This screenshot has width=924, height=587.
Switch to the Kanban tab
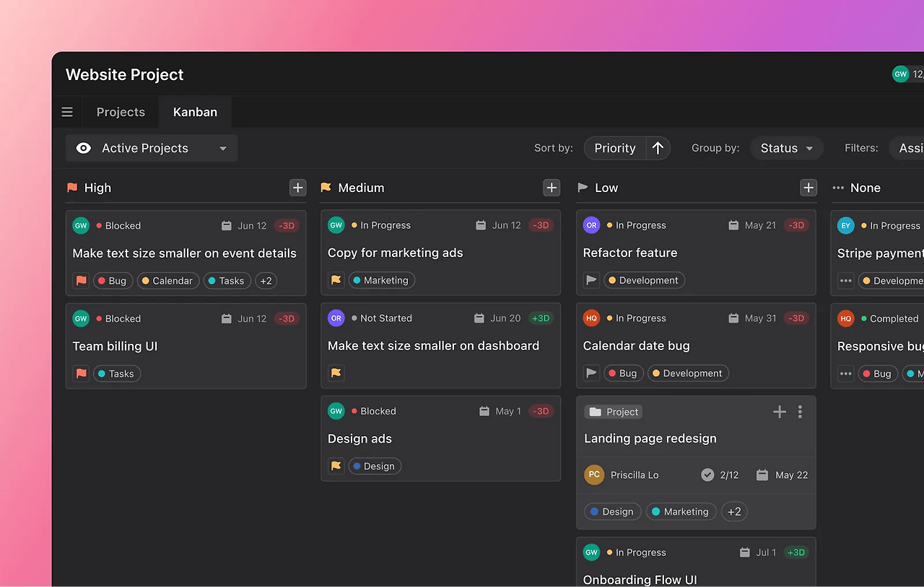coord(195,112)
